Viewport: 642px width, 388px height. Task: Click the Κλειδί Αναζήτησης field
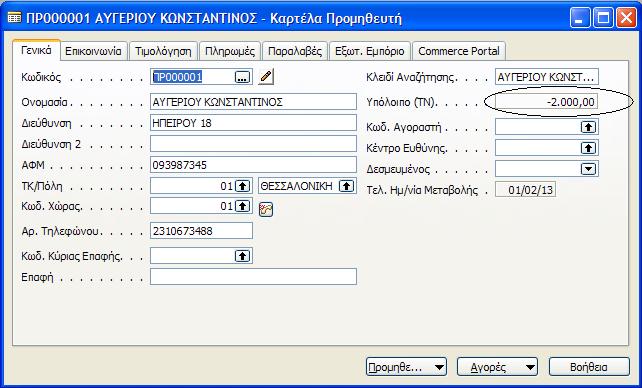[547, 77]
